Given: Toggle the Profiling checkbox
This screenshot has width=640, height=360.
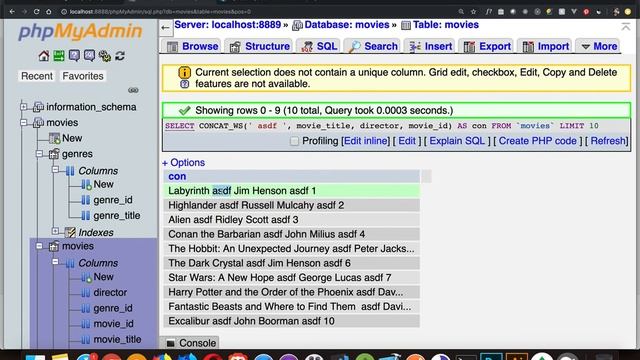Looking at the screenshot, I should [294, 141].
